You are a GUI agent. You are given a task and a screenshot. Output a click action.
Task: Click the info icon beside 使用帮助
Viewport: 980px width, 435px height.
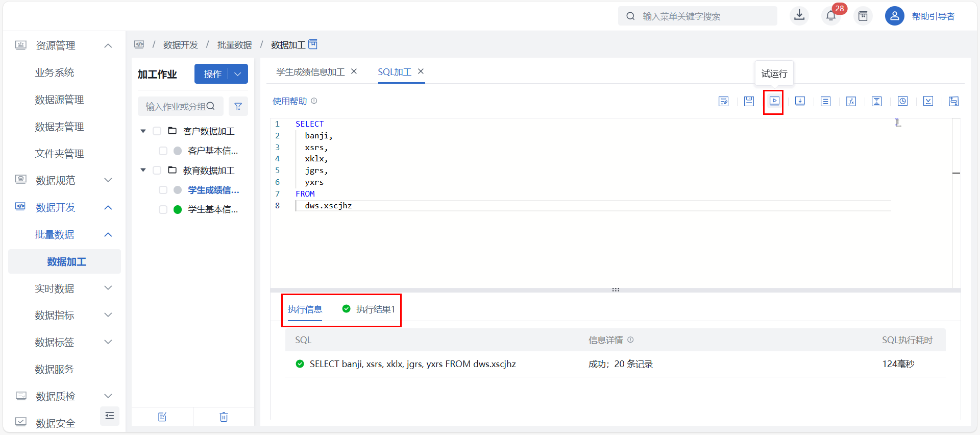coord(314,101)
